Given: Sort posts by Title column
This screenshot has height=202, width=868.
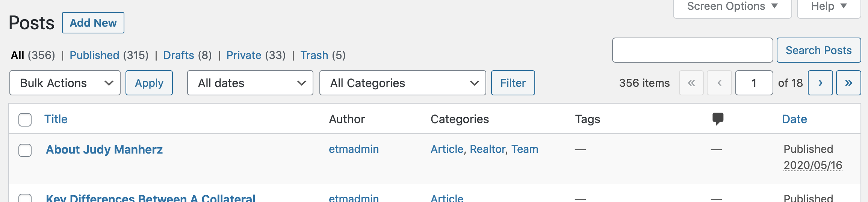Looking at the screenshot, I should click(56, 119).
